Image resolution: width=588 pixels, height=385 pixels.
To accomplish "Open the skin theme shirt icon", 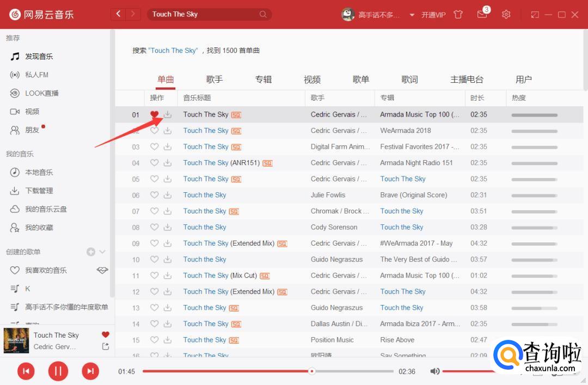I will [x=458, y=15].
